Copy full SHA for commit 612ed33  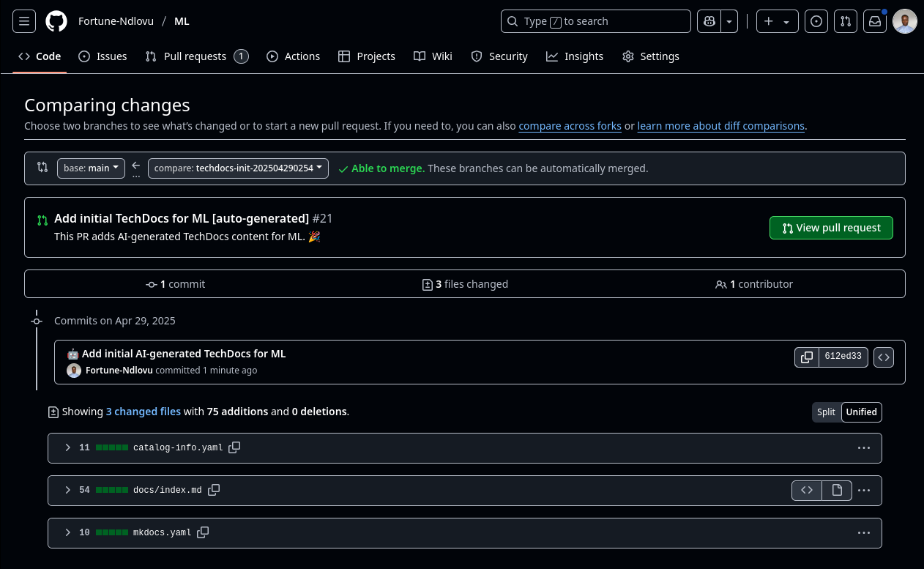(806, 357)
